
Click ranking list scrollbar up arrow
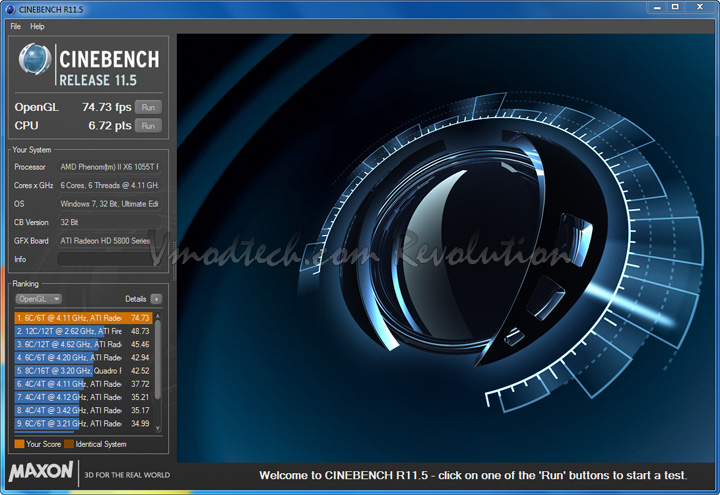(x=158, y=316)
